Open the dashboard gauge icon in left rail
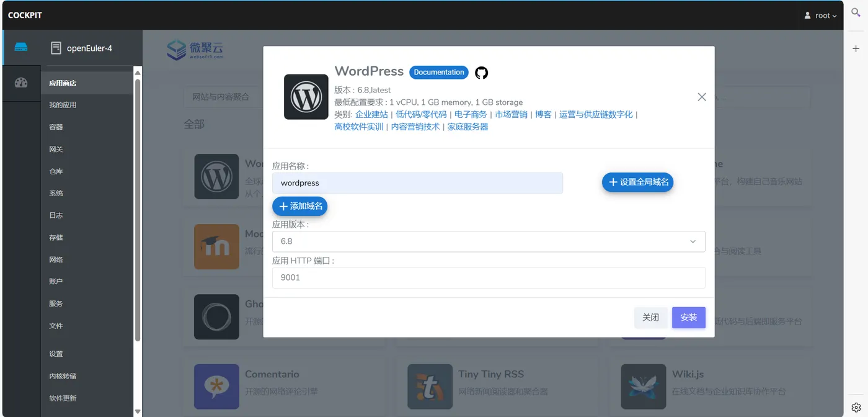The width and height of the screenshot is (868, 417). coord(21,83)
